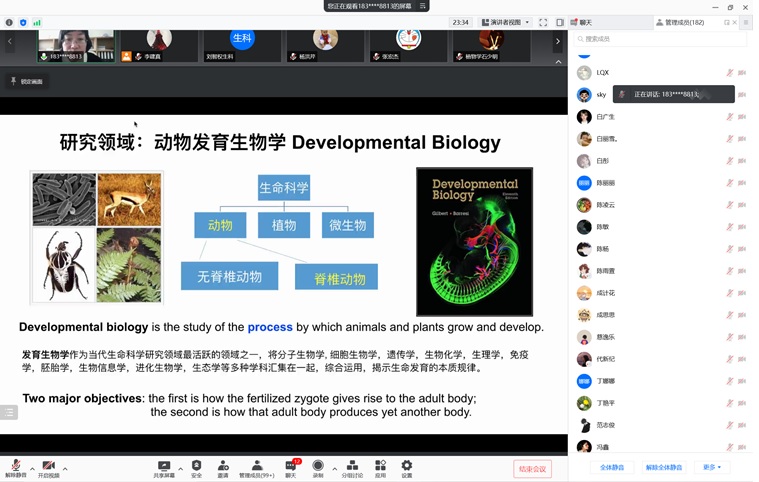Toggle the microphone icon for member LQX
This screenshot has height=482, width=759.
tap(730, 73)
